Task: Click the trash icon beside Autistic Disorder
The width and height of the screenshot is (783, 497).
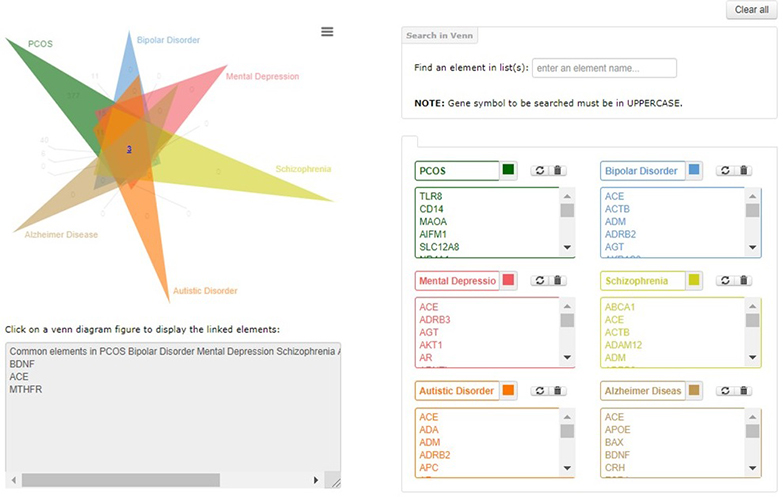Action: click(558, 391)
